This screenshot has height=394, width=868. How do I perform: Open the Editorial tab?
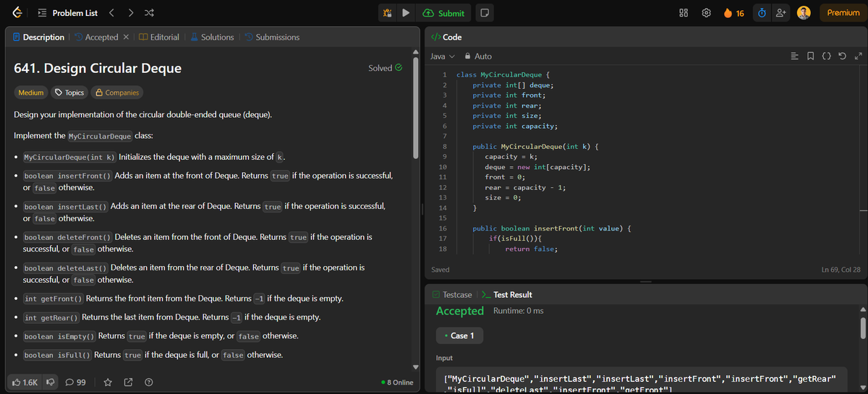coord(158,37)
